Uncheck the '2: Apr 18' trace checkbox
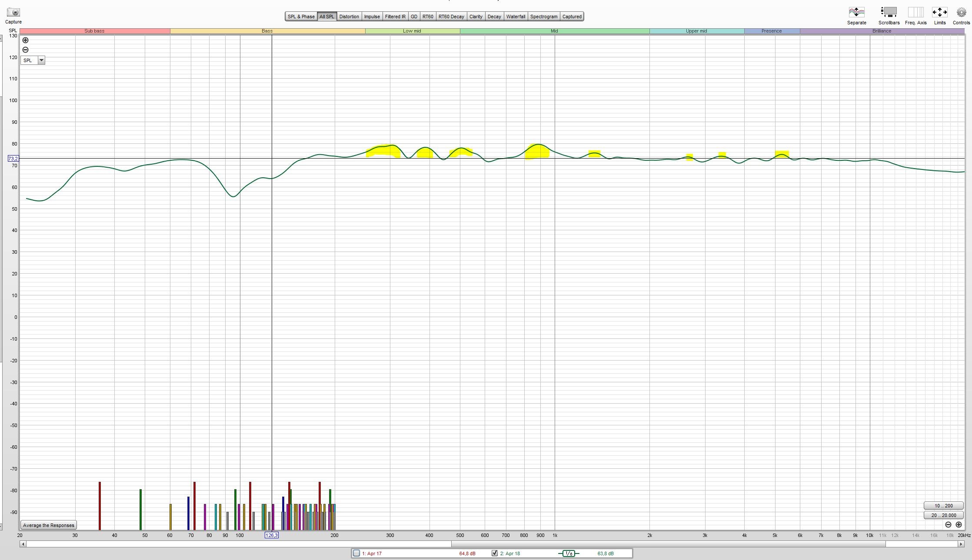972x560 pixels. tap(495, 553)
